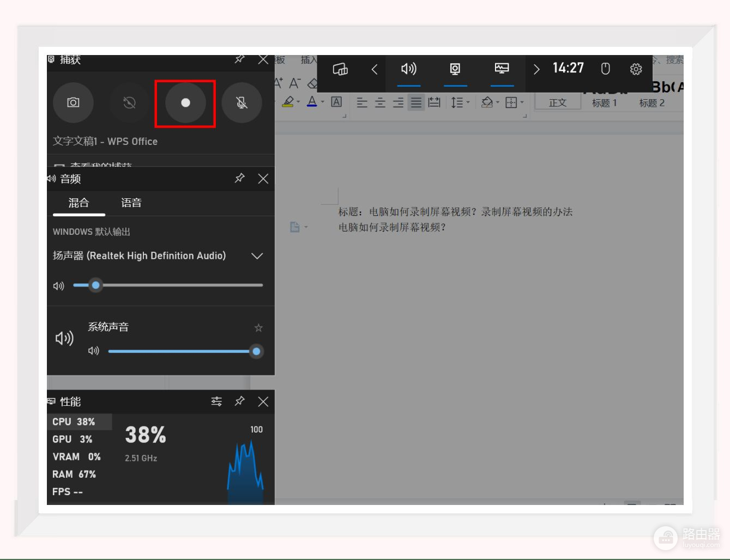Select the 混合 audio tab
Screen dimensions: 730x560
pos(79,203)
